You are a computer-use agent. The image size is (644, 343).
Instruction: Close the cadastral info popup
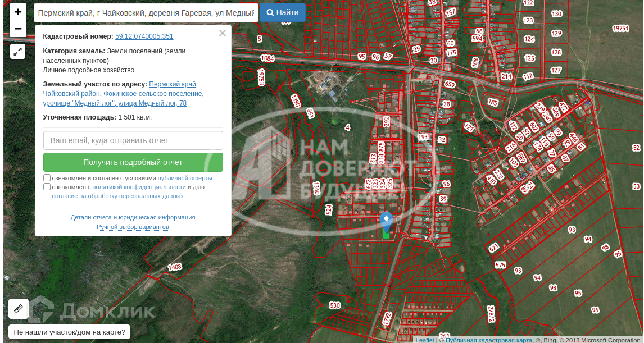coord(222,33)
